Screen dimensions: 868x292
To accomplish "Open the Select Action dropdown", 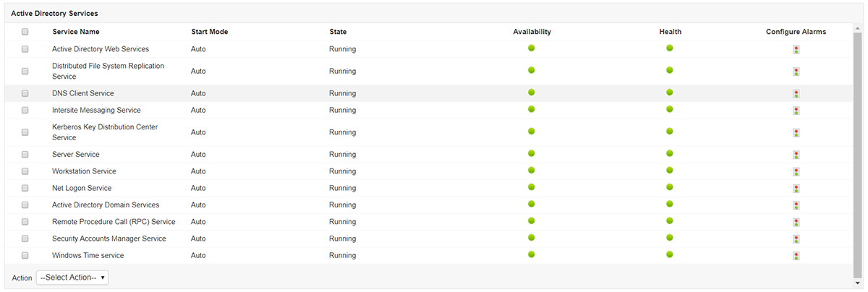I will [72, 278].
